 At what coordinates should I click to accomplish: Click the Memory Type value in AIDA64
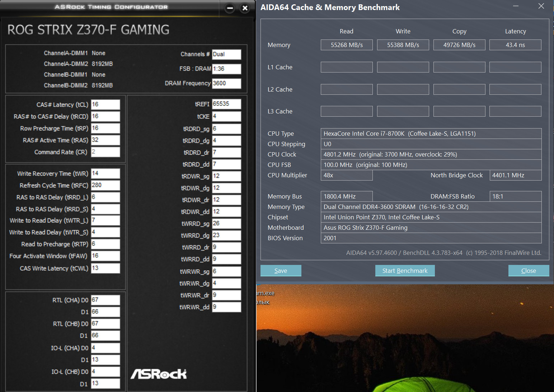(431, 207)
